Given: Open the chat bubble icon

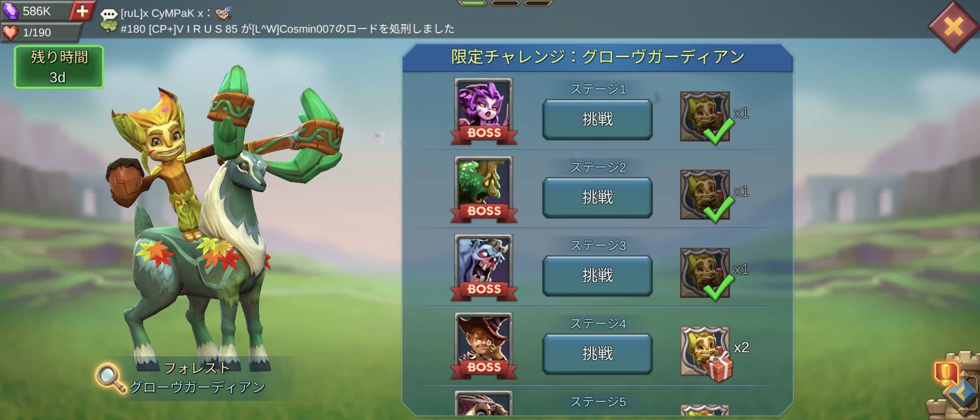Looking at the screenshot, I should pyautogui.click(x=108, y=14).
